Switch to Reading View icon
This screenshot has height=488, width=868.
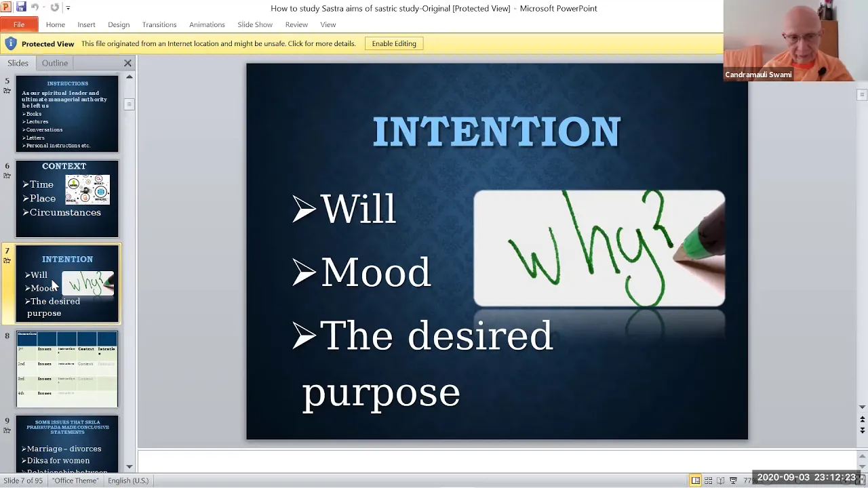tap(721, 481)
